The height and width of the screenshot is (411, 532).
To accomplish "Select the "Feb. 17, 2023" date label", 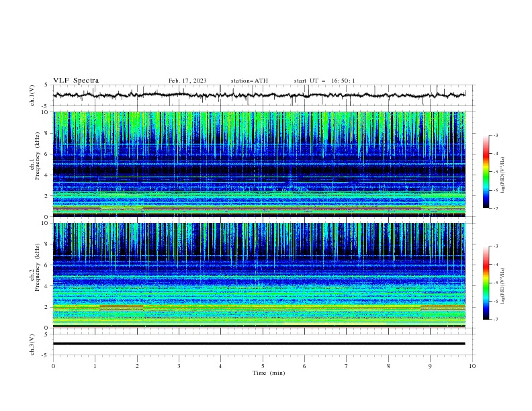I will 187,81.
